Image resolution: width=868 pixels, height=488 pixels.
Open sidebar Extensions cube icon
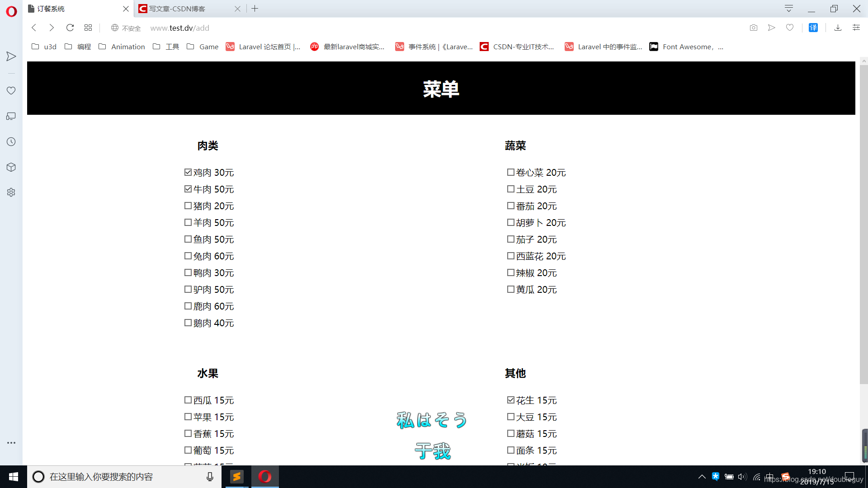point(11,167)
